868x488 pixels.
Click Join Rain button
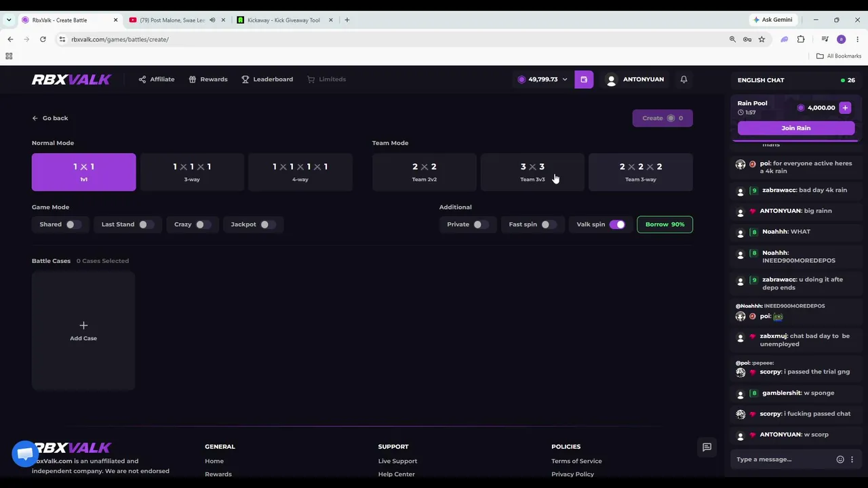point(796,128)
